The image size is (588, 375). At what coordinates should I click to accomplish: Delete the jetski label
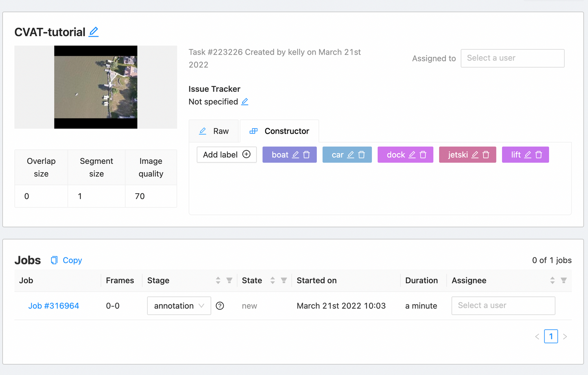point(486,155)
